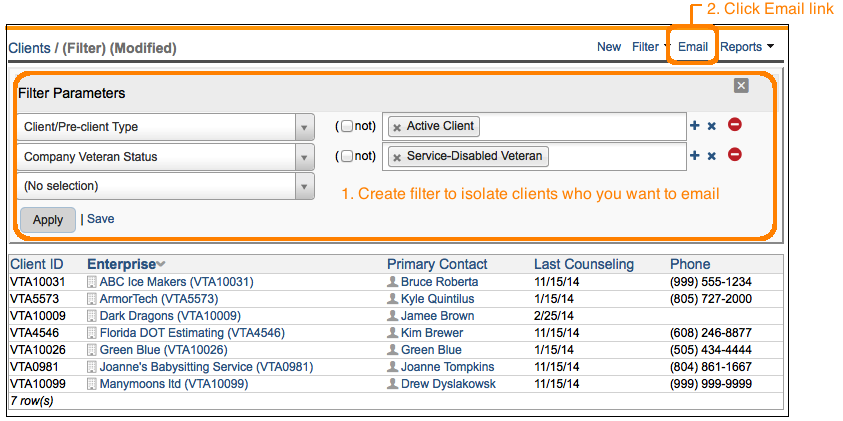Open the Filter menu
Viewport: 843px width, 421px height.
coord(647,47)
